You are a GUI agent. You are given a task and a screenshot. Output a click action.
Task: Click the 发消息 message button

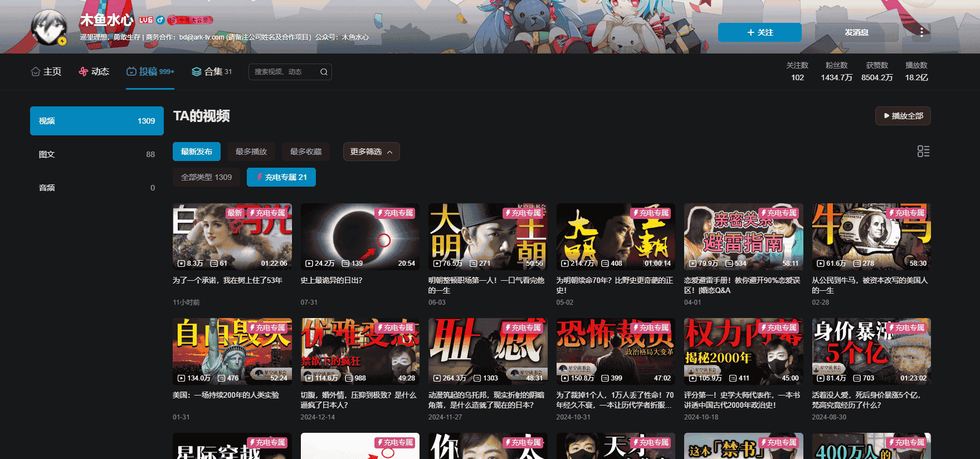(856, 32)
